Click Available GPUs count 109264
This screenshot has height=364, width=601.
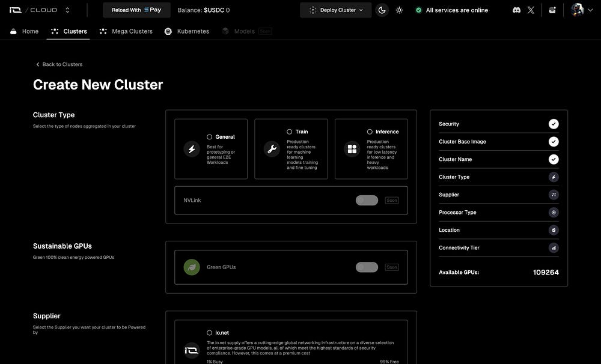click(x=546, y=273)
